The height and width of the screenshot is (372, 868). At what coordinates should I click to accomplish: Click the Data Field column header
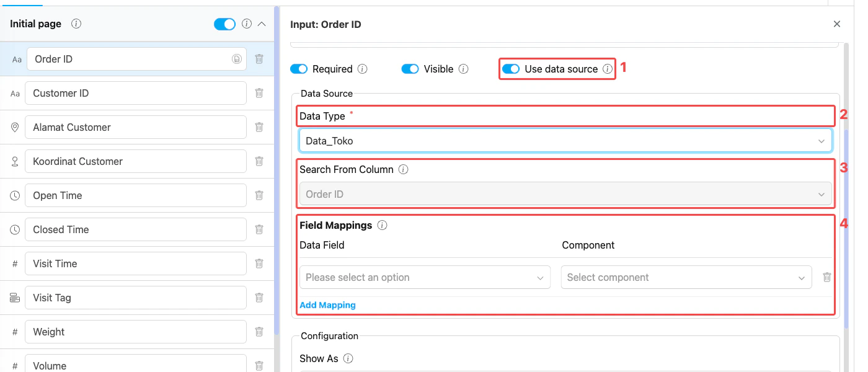(322, 246)
